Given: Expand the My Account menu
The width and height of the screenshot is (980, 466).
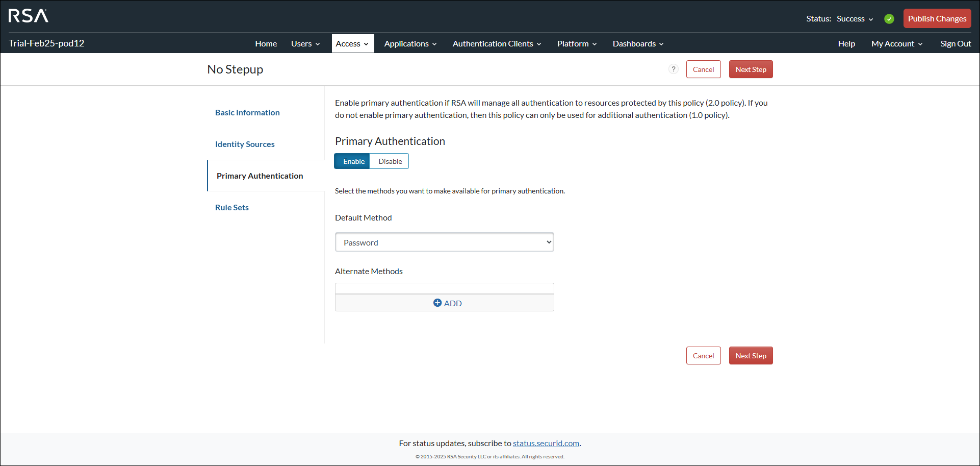Looking at the screenshot, I should point(896,43).
